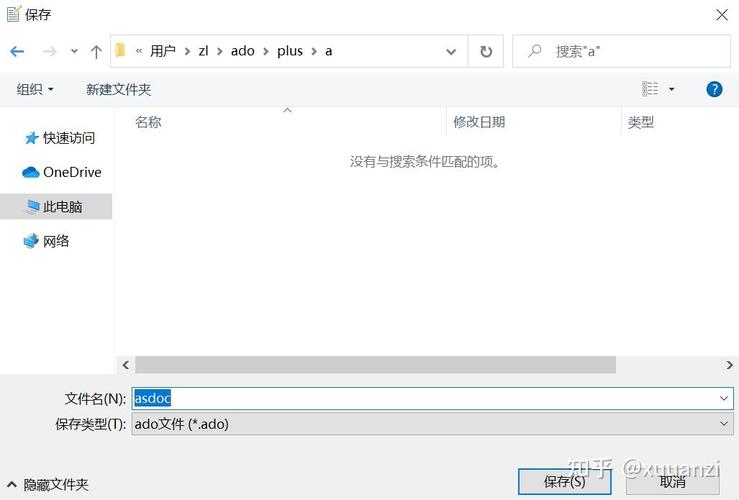
Task: Open 网络 in the navigation pane
Action: point(56,241)
